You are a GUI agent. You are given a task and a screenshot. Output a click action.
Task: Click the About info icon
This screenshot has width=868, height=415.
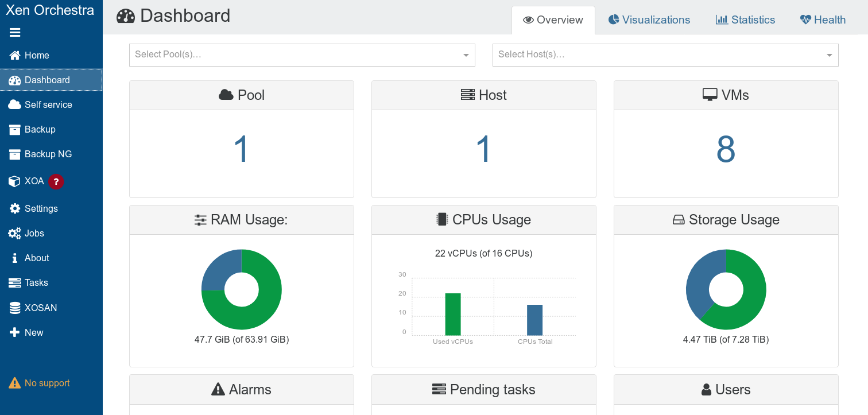pyautogui.click(x=15, y=258)
